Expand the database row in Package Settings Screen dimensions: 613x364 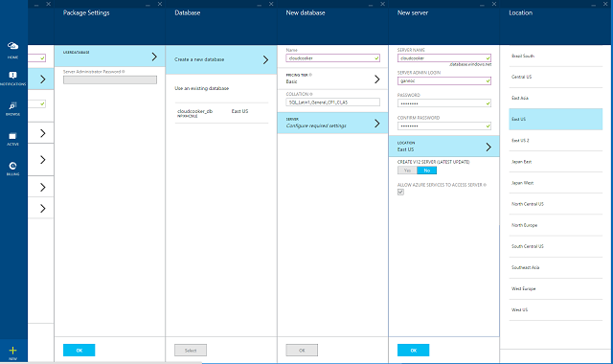pos(110,57)
